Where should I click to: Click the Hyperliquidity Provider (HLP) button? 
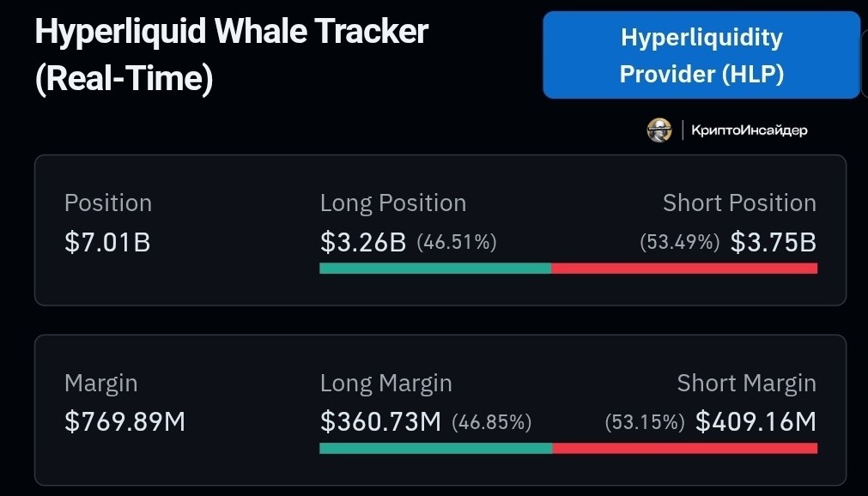tap(701, 56)
